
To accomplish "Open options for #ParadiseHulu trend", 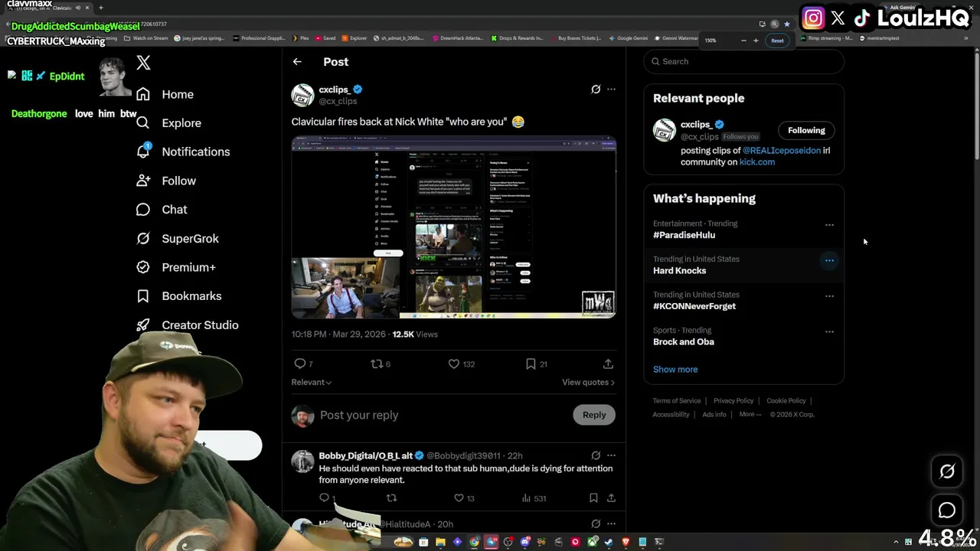I will pos(829,225).
